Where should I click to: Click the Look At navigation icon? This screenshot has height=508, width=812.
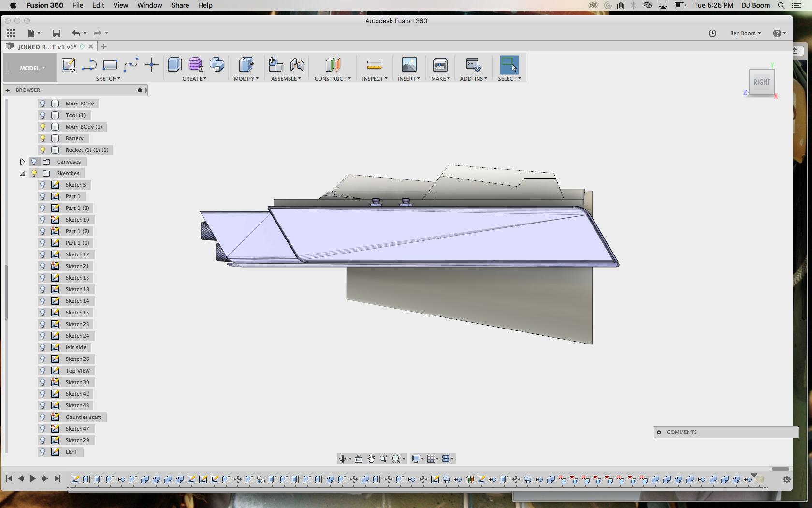click(359, 459)
